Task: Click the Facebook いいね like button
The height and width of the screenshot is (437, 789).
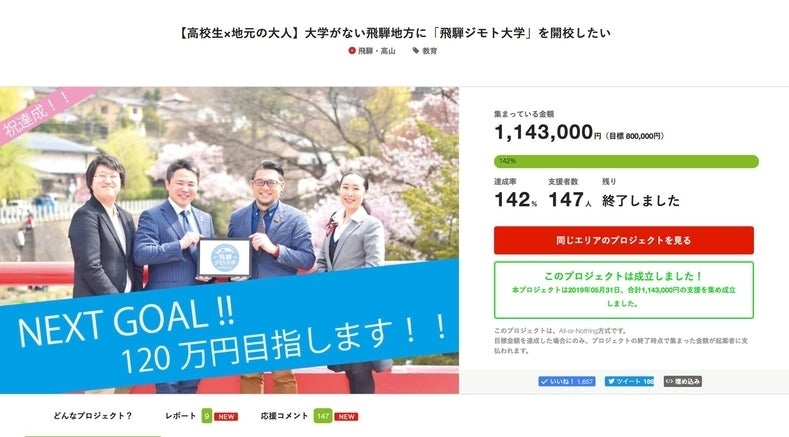Action: pos(567,382)
